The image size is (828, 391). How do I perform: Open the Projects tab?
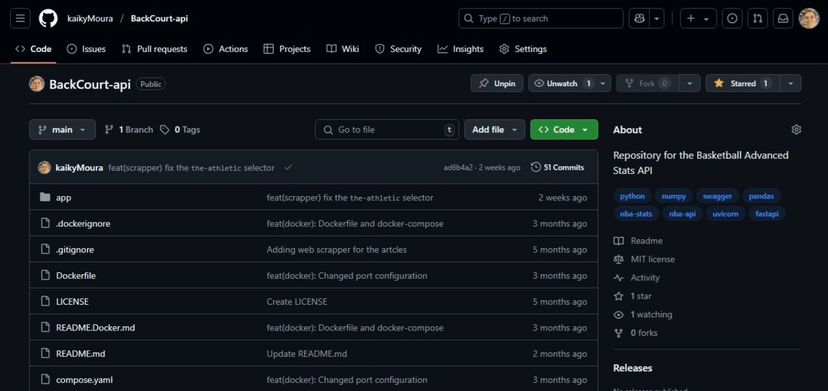coord(287,49)
